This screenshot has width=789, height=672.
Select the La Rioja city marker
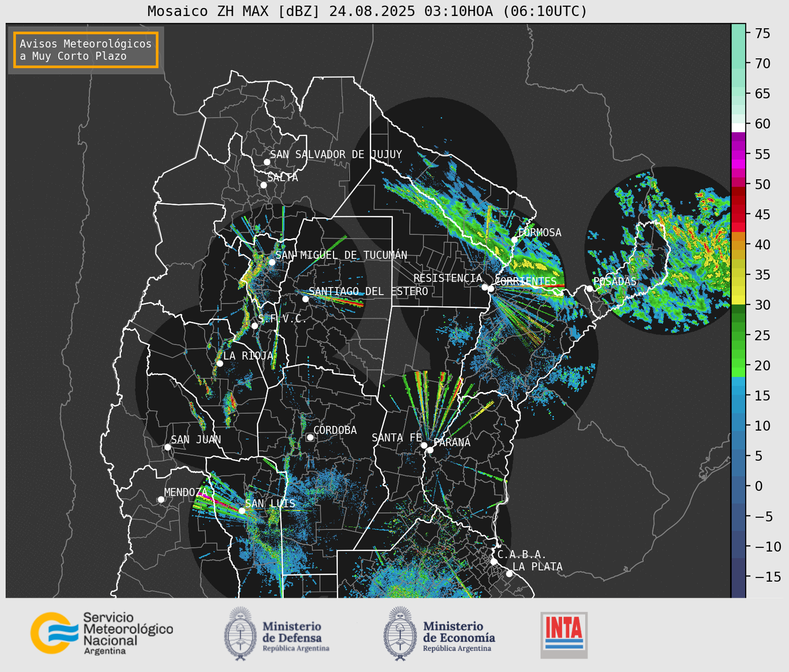tap(220, 363)
